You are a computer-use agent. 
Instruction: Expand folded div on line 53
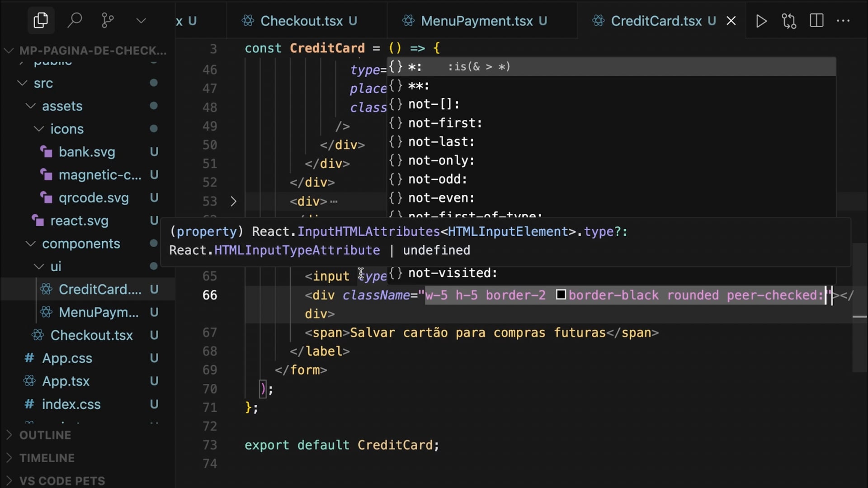pyautogui.click(x=233, y=201)
